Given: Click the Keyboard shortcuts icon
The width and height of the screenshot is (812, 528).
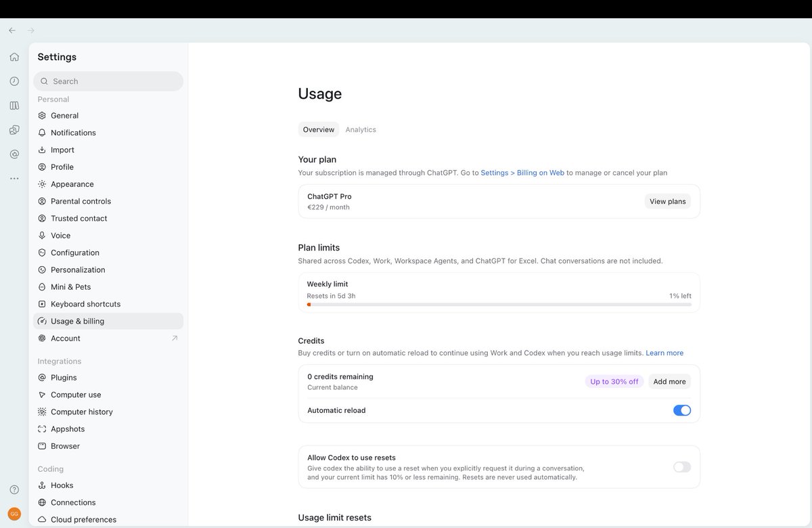Looking at the screenshot, I should tap(42, 304).
